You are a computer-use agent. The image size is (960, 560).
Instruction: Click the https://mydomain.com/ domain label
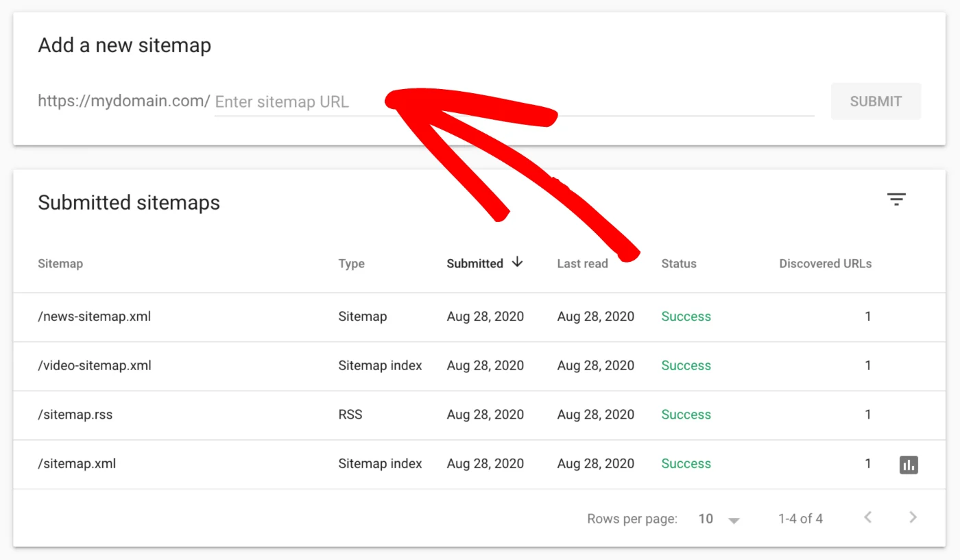[x=124, y=101]
